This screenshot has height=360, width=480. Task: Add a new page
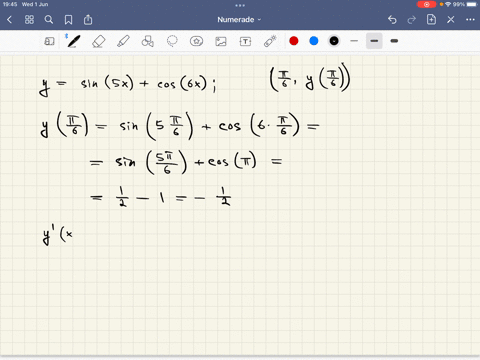[431, 19]
